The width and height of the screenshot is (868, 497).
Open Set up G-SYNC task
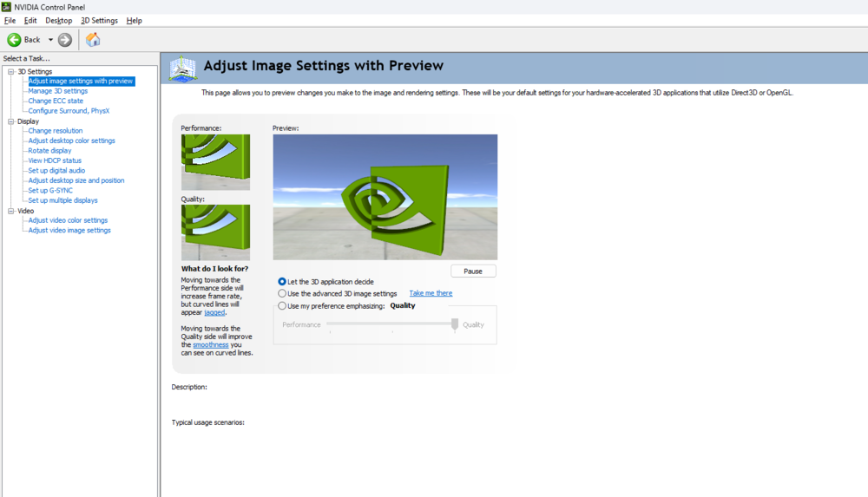(50, 191)
